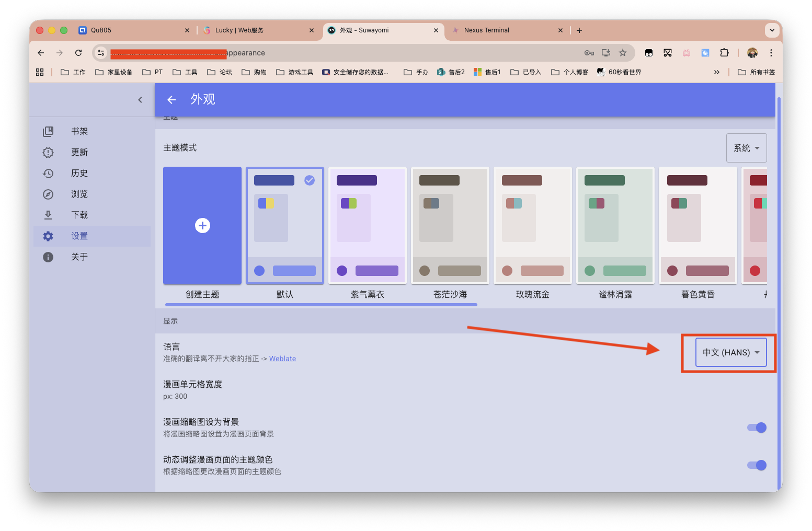The height and width of the screenshot is (531, 812).
Task: Switch to the Nexus Terminal browser tab
Action: tap(487, 30)
